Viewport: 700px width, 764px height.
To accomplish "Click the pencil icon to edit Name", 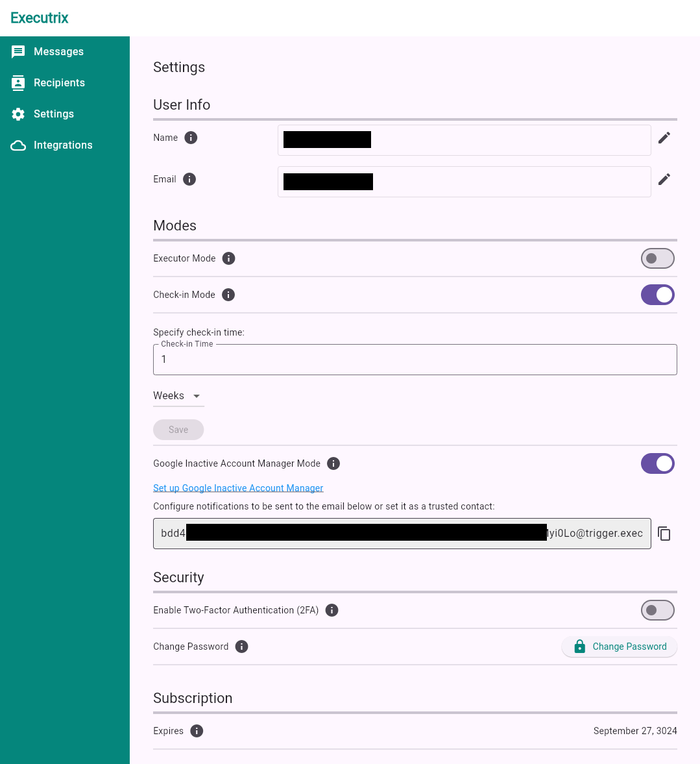I will tap(664, 138).
